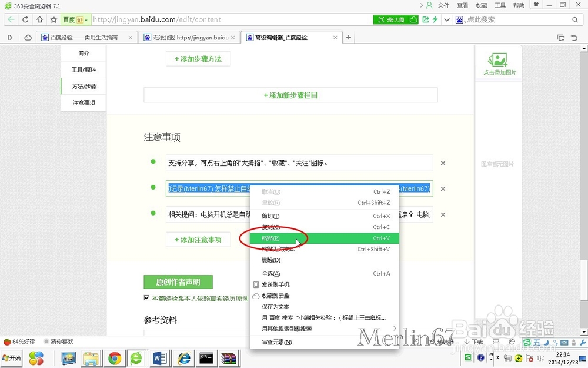
Task: Select 收藏到云盘 menu entry
Action: 325,296
